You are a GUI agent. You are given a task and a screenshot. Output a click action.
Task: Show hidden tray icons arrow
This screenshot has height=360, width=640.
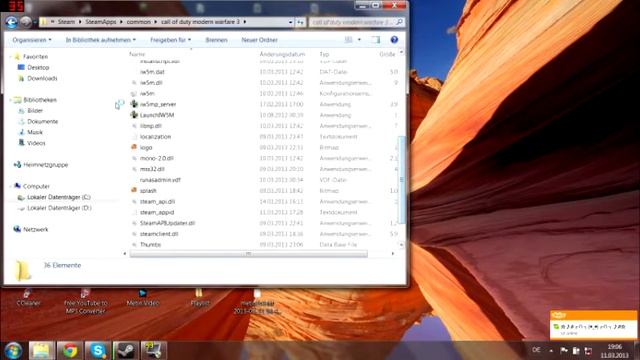(551, 350)
